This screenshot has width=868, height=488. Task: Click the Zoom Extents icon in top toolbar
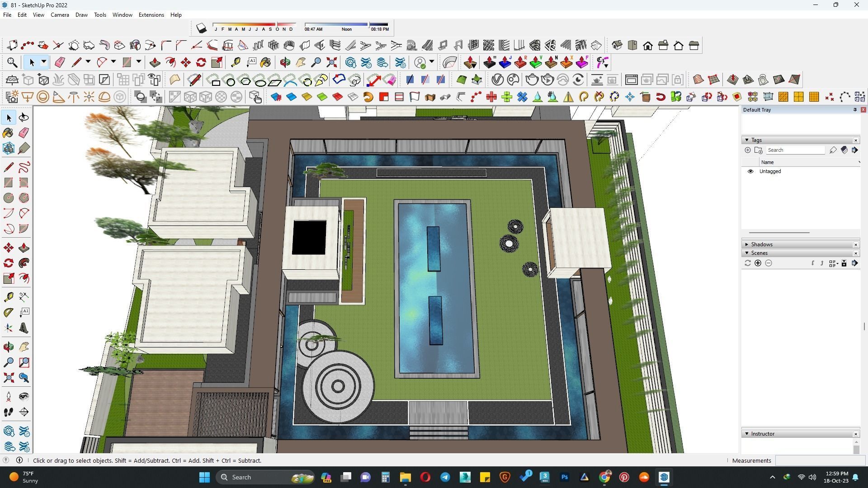pos(331,62)
